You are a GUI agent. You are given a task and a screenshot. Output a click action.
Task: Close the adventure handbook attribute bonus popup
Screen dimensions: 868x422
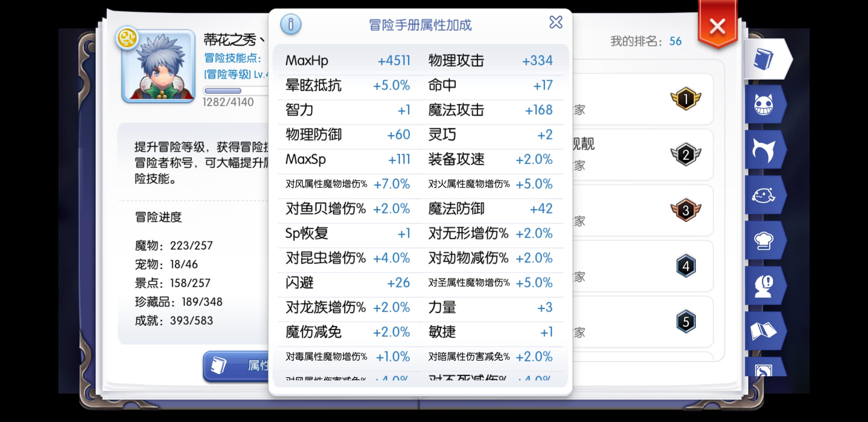pyautogui.click(x=556, y=23)
